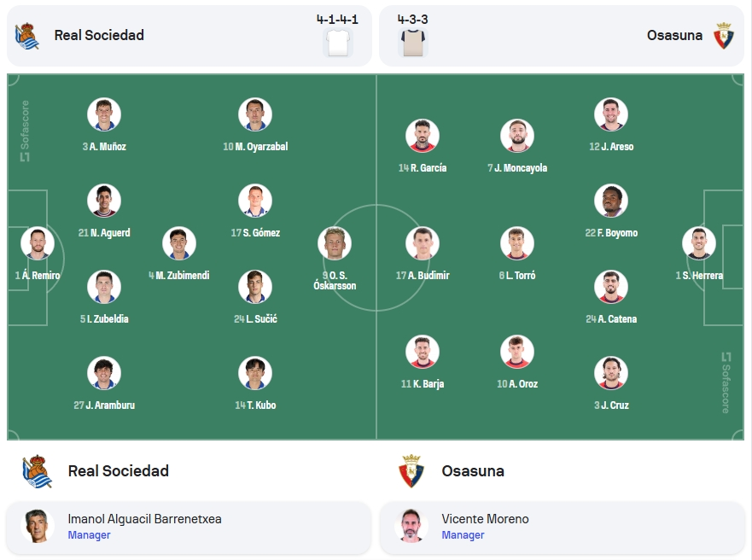Viewport: 752px width, 560px height.
Task: Click Manager label under Vicente Moreno
Action: coord(463,535)
